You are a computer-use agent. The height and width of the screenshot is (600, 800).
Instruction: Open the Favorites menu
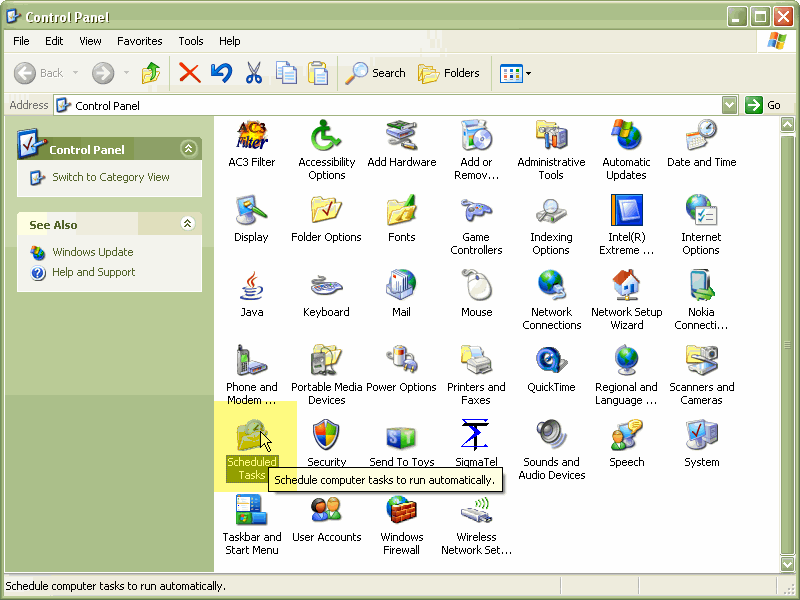[x=140, y=41]
